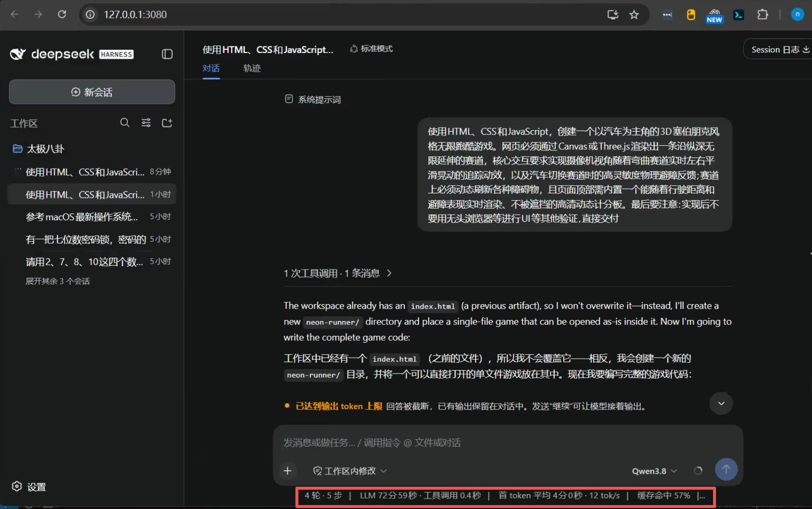Download Session 日志
The image size is (812, 509).
click(780, 49)
